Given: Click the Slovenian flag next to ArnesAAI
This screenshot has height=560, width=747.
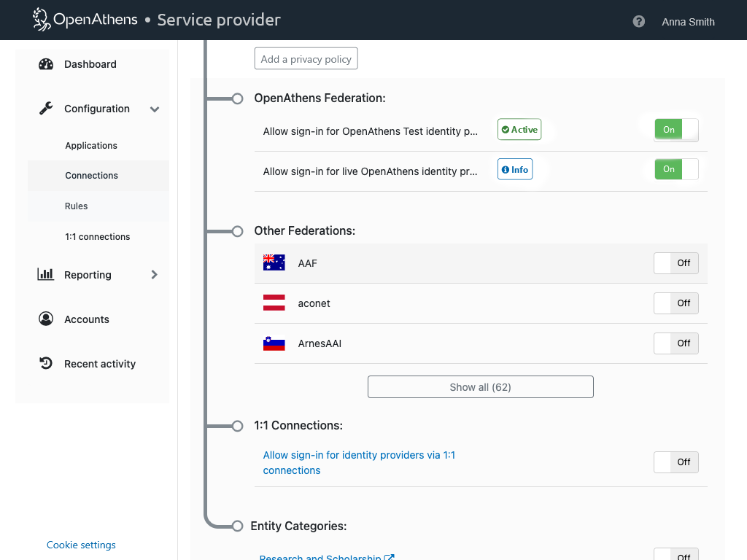Looking at the screenshot, I should click(274, 343).
